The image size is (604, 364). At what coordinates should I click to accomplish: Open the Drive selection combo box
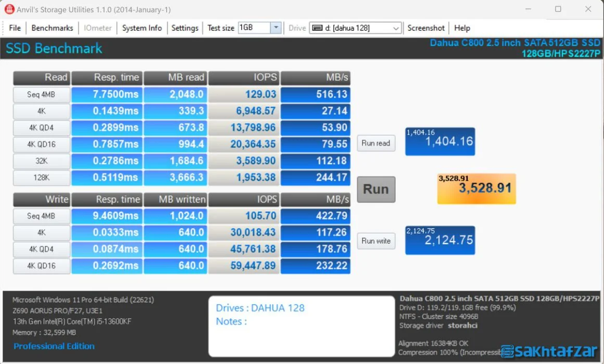(355, 28)
